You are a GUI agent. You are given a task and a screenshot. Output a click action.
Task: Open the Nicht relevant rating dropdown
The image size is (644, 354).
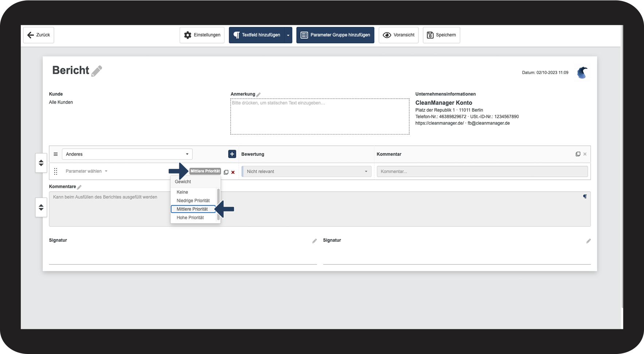pyautogui.click(x=307, y=171)
